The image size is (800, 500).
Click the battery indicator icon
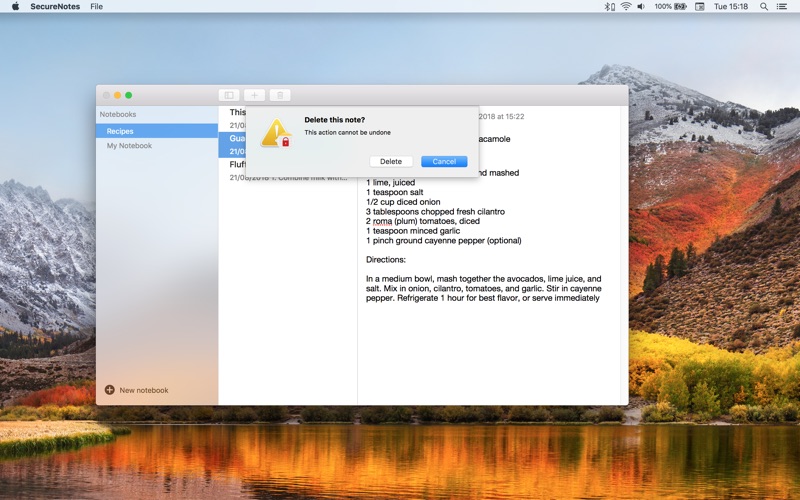(681, 7)
